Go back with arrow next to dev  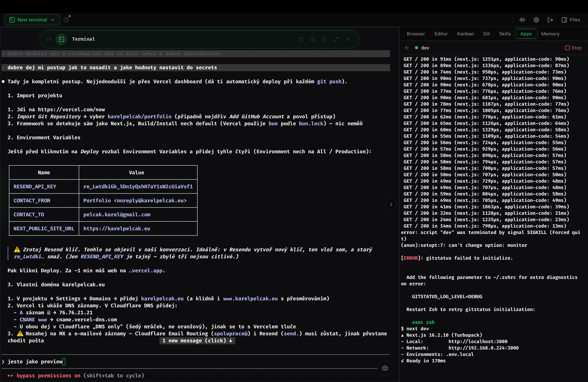point(407,48)
